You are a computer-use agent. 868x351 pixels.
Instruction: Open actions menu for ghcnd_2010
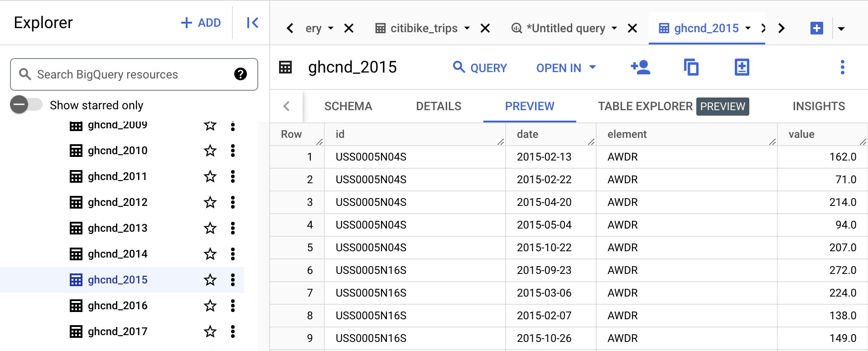pyautogui.click(x=233, y=151)
